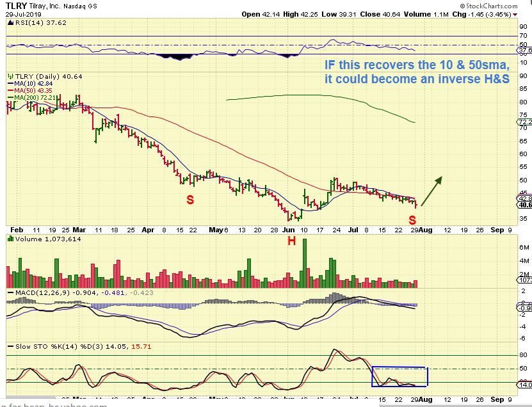Click the blue rectangle on Slow STO panel
The width and height of the screenshot is (532, 407).
[x=399, y=376]
